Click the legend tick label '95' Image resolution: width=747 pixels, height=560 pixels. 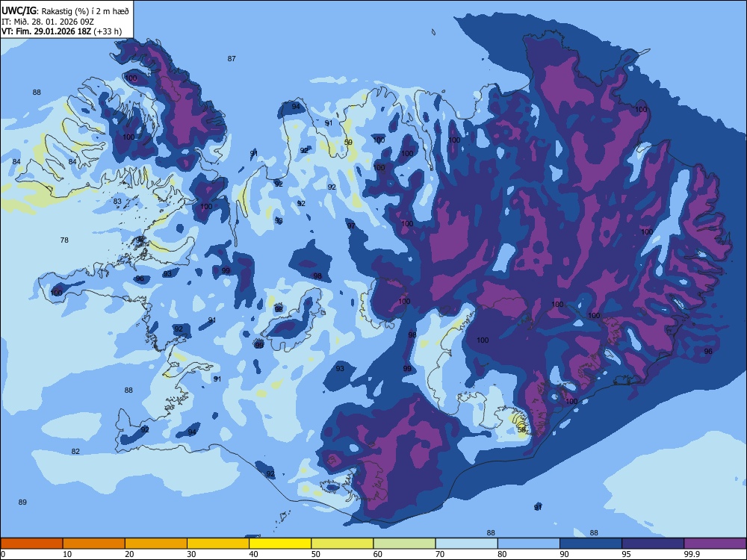pos(627,554)
